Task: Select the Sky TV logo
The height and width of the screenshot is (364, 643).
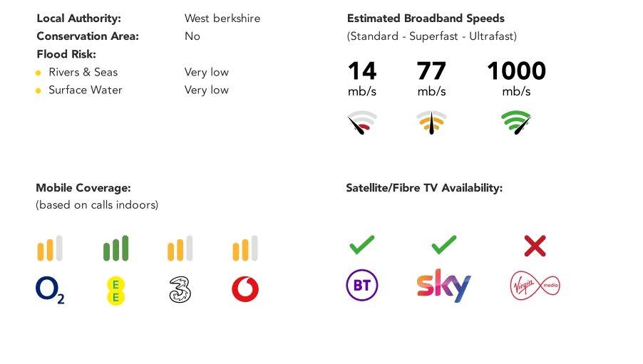Action: pos(443,286)
